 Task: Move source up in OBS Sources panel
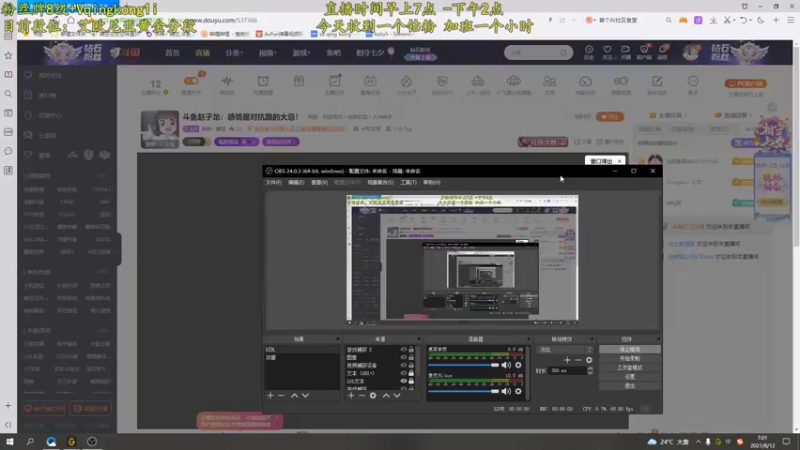386,395
